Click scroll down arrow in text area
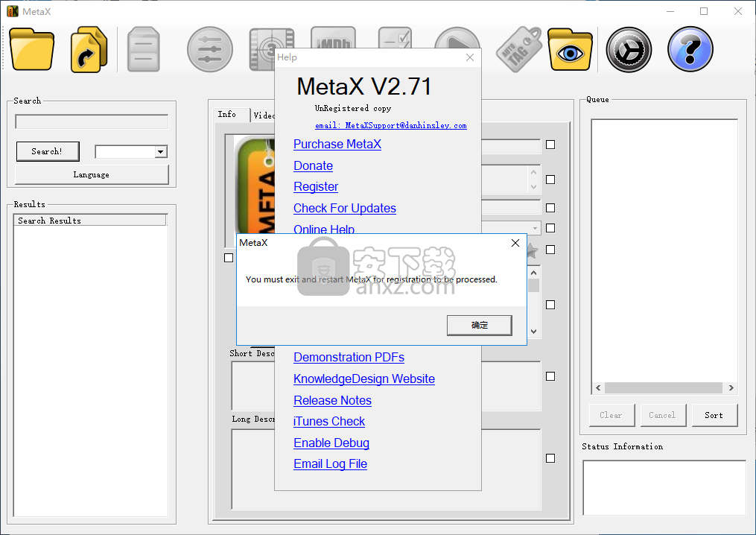756x535 pixels. (x=534, y=332)
